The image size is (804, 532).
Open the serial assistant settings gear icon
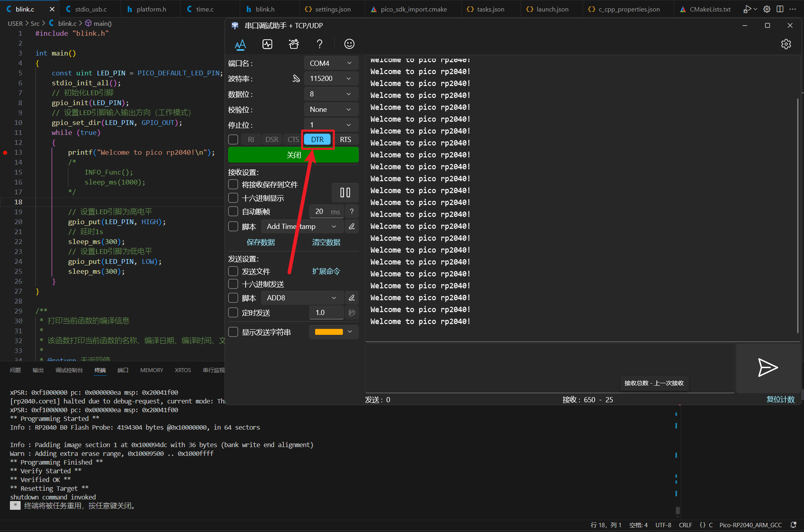tap(787, 44)
